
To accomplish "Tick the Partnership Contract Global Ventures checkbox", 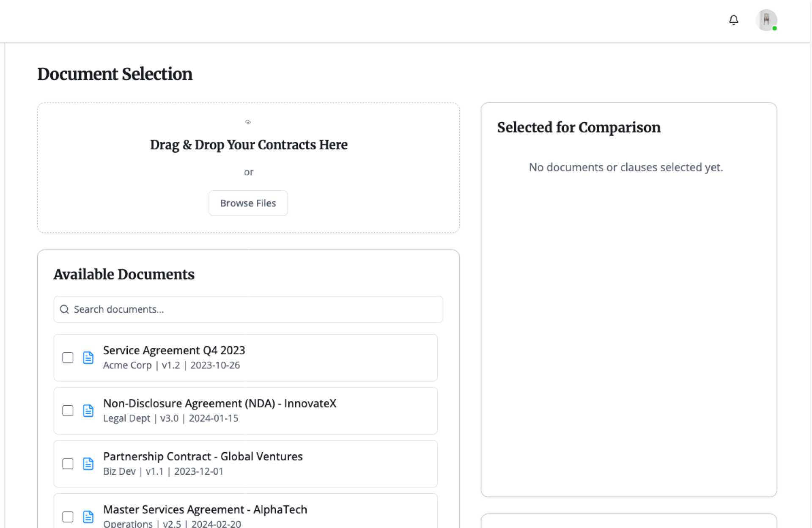I will (68, 464).
